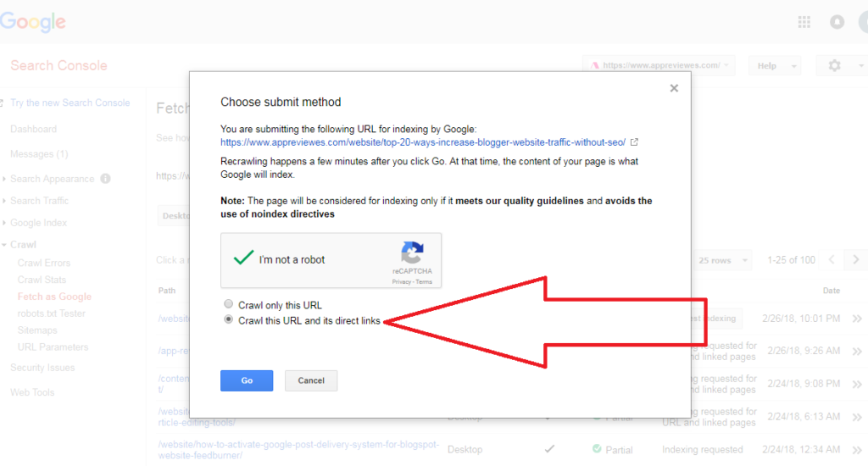Go to Dashboard in the sidebar
Viewport: 868px width, 466px height.
coord(33,129)
